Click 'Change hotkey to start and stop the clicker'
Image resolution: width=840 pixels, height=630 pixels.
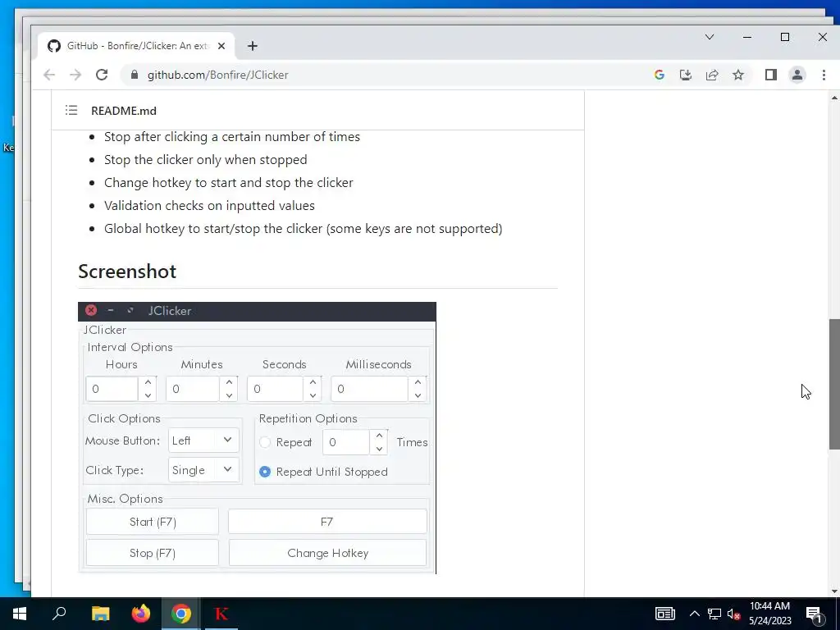pyautogui.click(x=229, y=183)
